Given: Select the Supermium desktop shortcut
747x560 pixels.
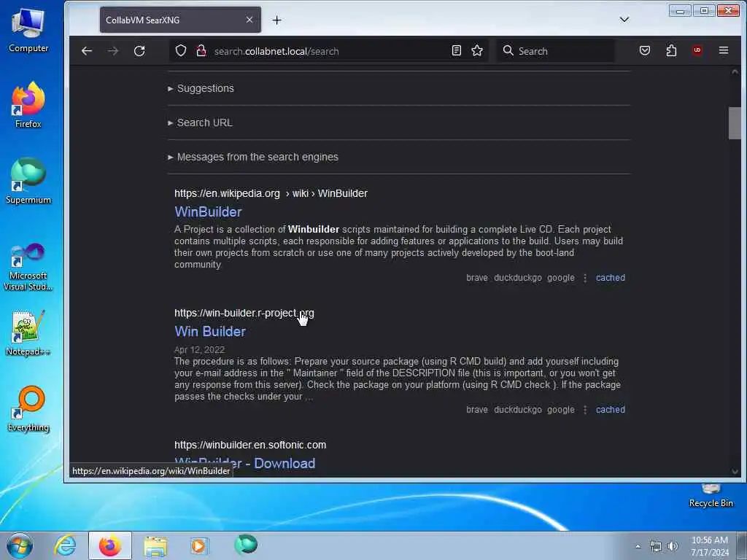Looking at the screenshot, I should tap(28, 182).
